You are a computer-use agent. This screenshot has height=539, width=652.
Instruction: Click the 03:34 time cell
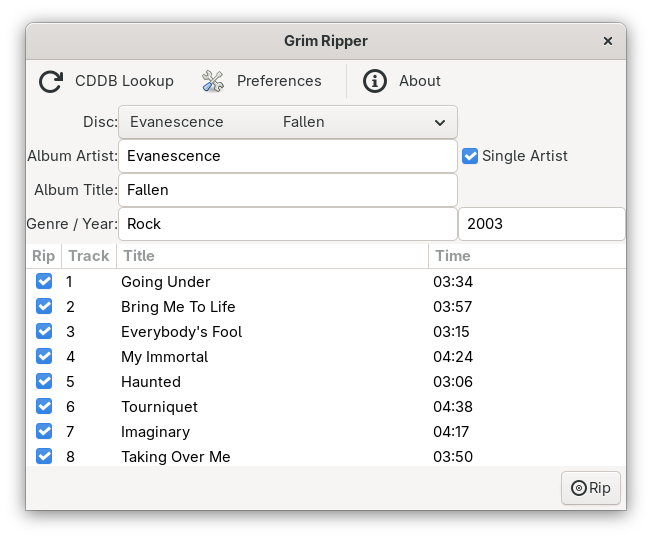[453, 282]
